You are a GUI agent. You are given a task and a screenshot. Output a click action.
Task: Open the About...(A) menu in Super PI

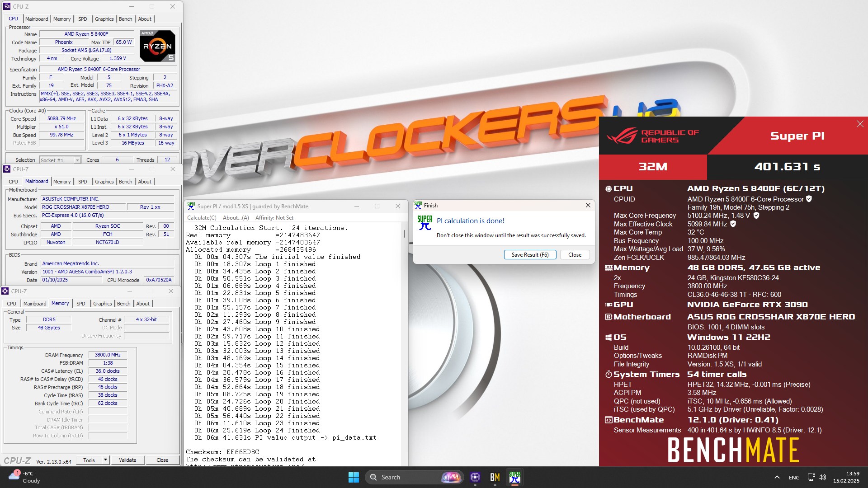point(236,217)
